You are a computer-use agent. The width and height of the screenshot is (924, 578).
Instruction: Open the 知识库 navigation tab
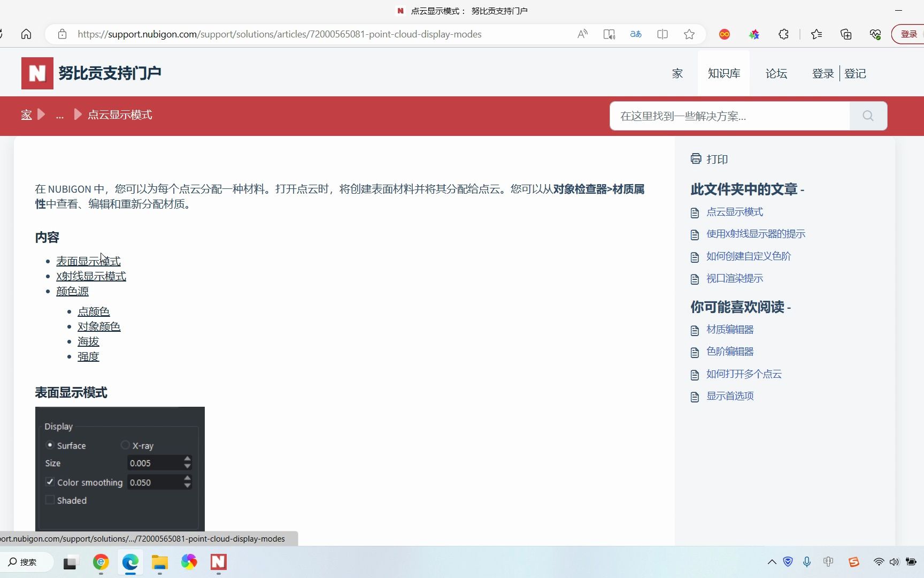coord(724,73)
